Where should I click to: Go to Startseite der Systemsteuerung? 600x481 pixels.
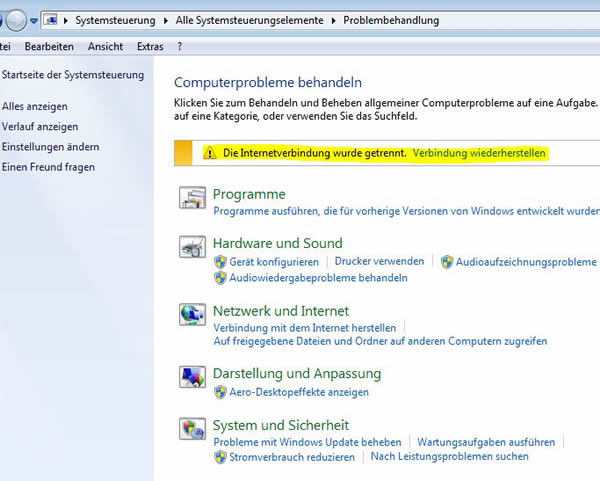tap(73, 75)
